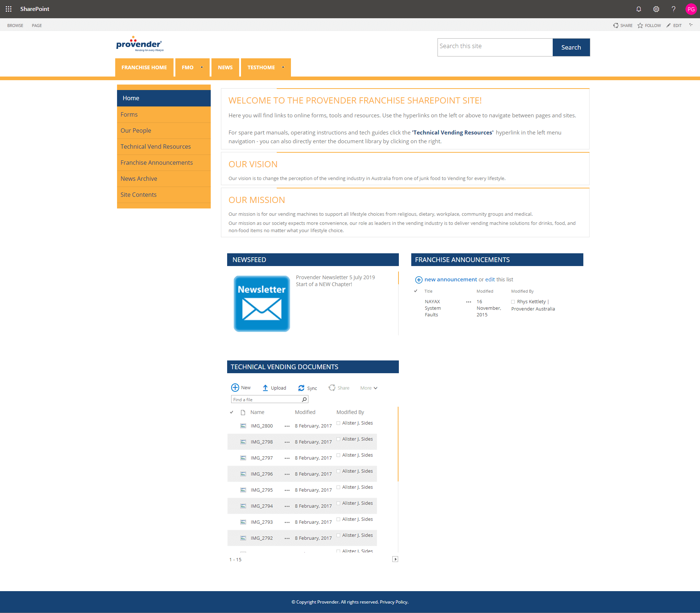Click the Search this site field
The height and width of the screenshot is (613, 700).
[495, 47]
